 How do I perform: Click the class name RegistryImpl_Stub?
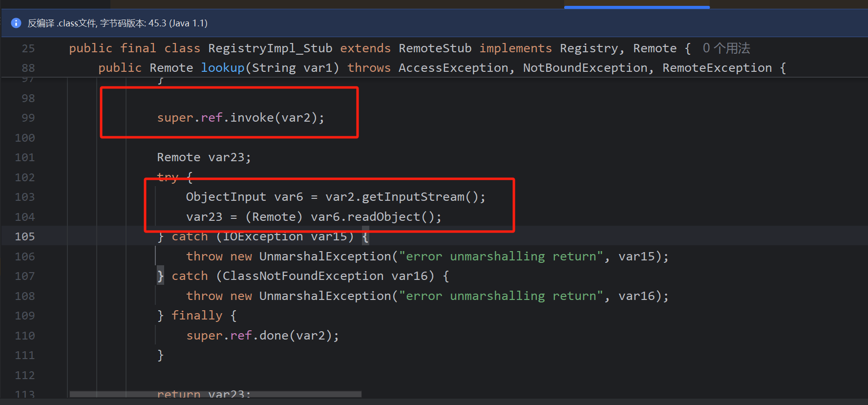click(x=270, y=48)
